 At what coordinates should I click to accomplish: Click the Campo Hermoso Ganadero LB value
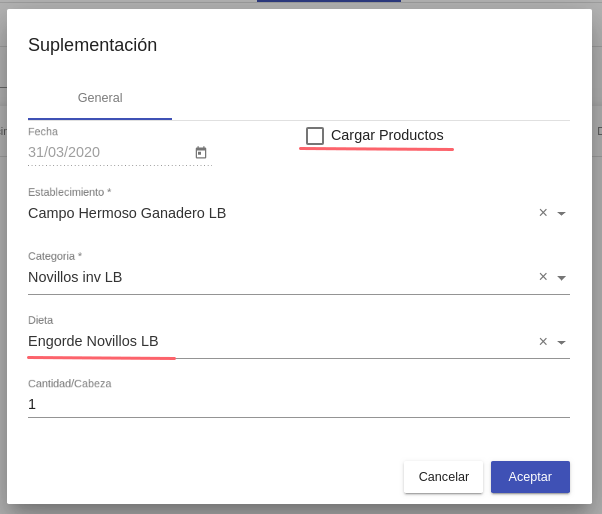tap(127, 213)
